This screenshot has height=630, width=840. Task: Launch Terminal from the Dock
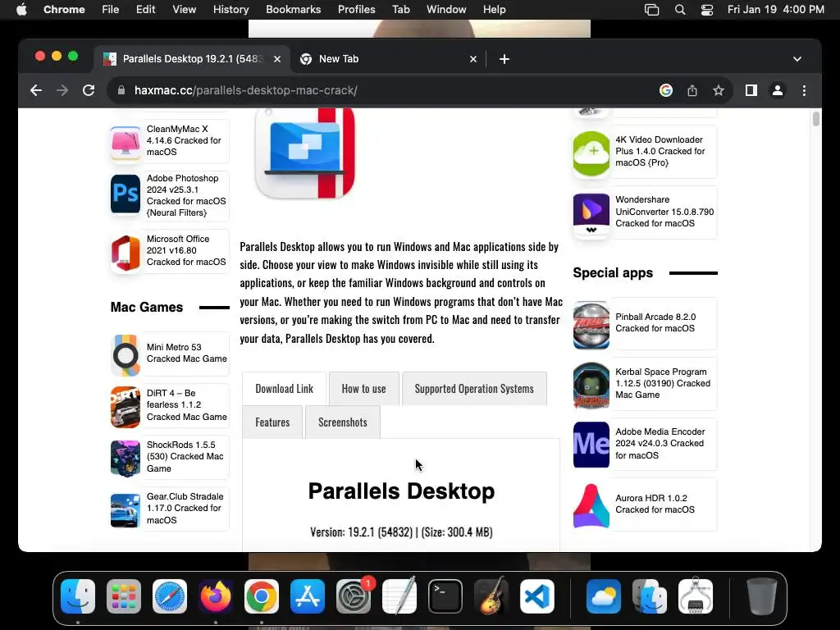(x=445, y=596)
